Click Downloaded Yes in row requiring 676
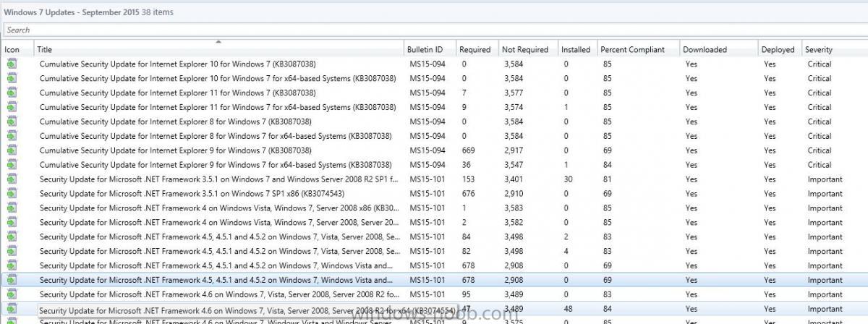The height and width of the screenshot is (324, 868). (691, 194)
